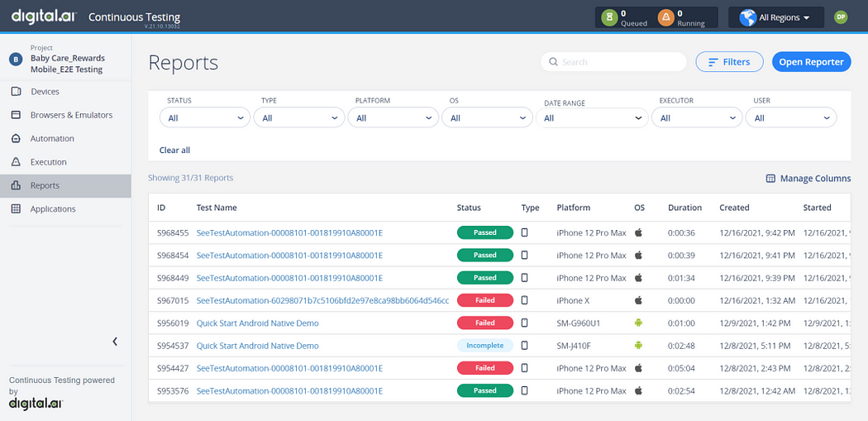Click the Showing 31/31 Reports text
The height and width of the screenshot is (421, 868).
(x=190, y=178)
